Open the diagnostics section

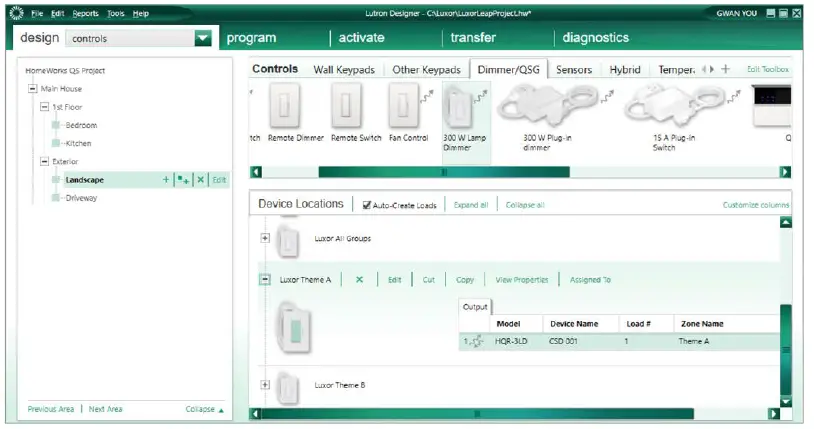click(x=596, y=38)
